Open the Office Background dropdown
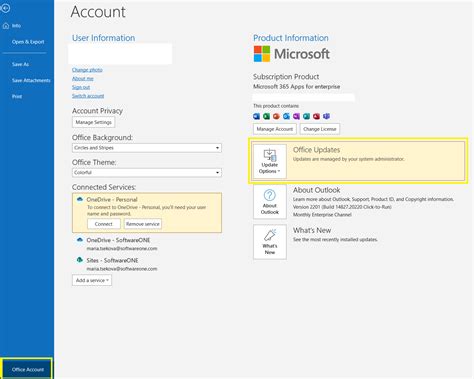 coord(147,148)
